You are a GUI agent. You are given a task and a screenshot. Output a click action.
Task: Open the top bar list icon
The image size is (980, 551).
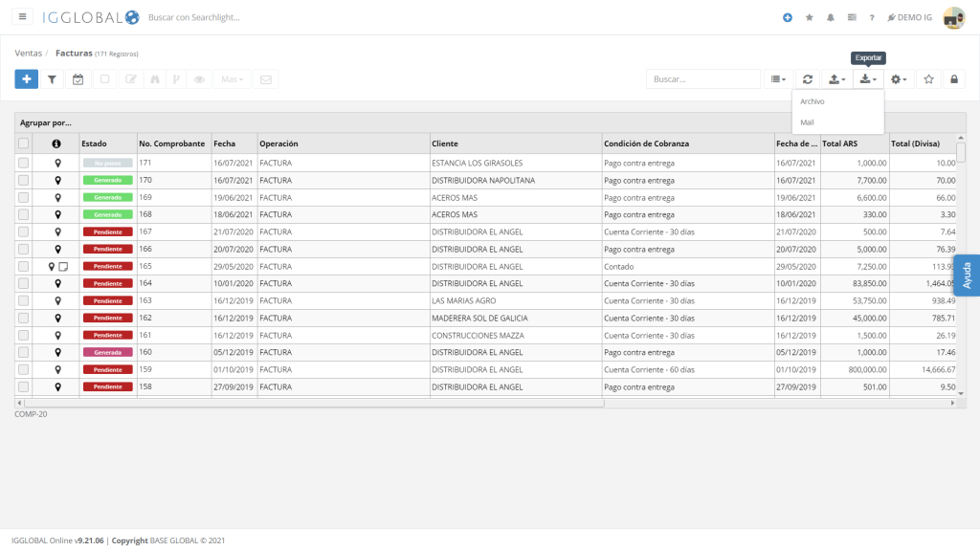852,17
